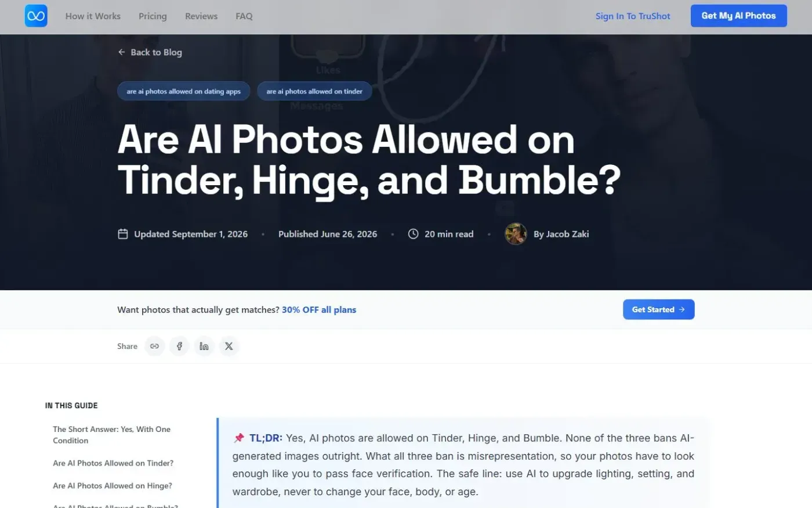This screenshot has width=812, height=508.
Task: Go Back to Blog
Action: coord(150,52)
